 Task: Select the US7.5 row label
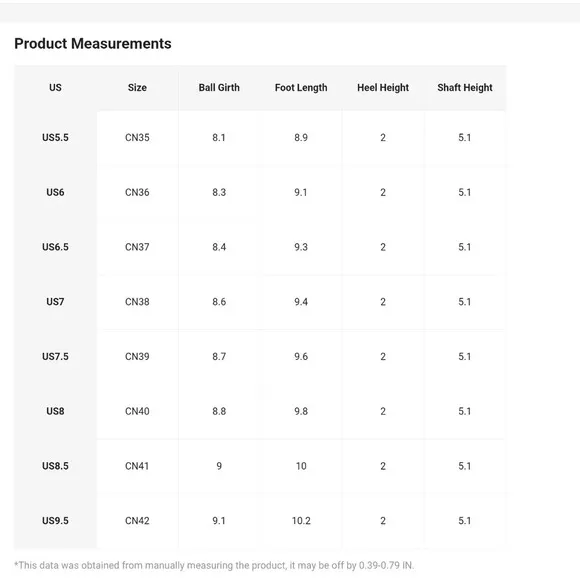pyautogui.click(x=55, y=357)
